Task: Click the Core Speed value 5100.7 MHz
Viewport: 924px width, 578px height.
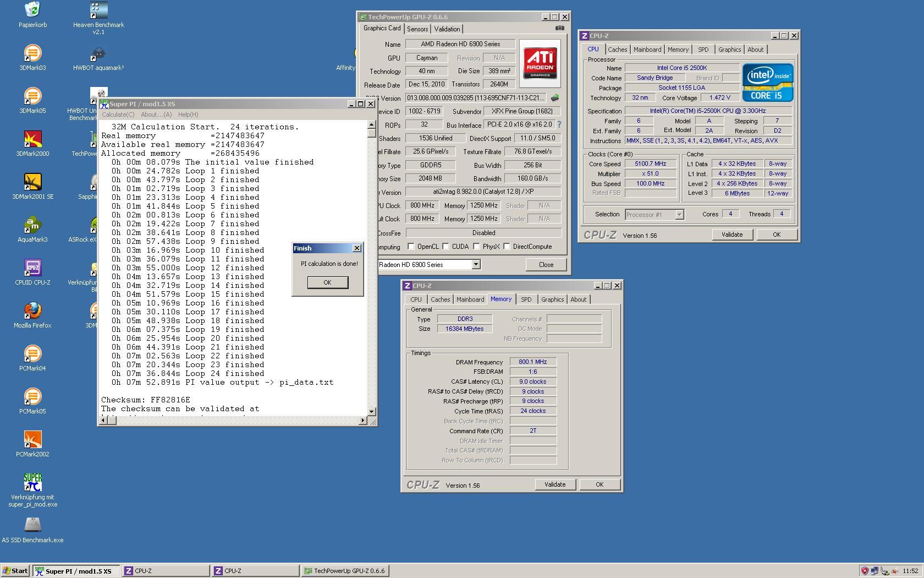Action: coord(650,164)
